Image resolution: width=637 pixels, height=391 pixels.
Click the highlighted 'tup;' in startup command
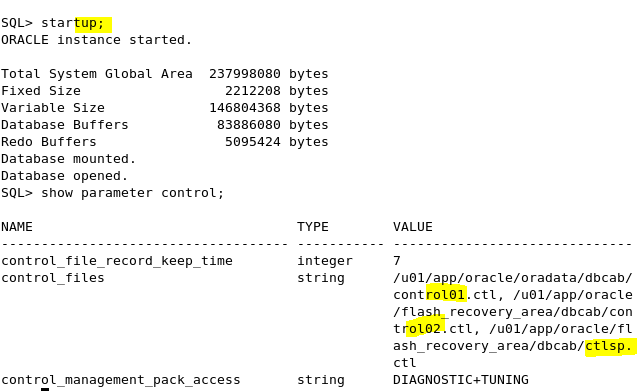click(89, 23)
